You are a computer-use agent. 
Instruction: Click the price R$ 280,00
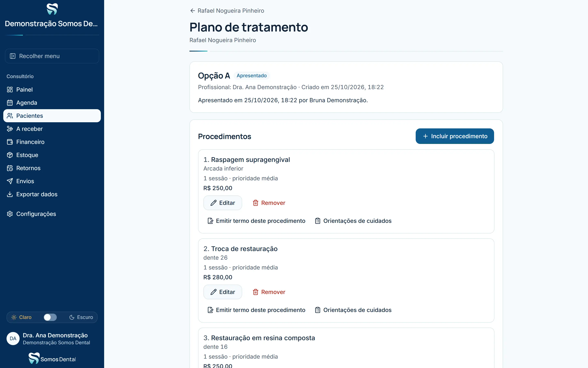pyautogui.click(x=218, y=277)
